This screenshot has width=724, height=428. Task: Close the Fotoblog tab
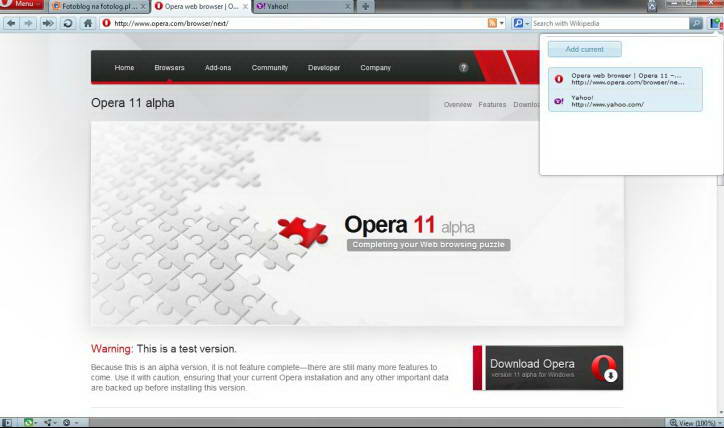[143, 6]
